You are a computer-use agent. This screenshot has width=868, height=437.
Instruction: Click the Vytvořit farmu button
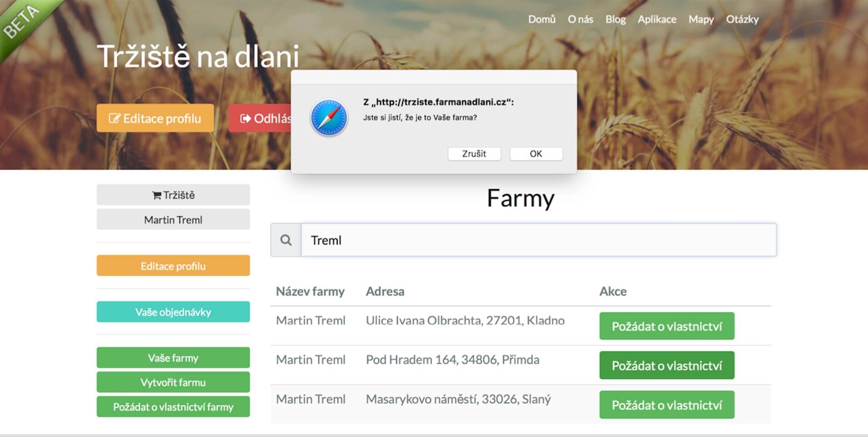(x=173, y=382)
